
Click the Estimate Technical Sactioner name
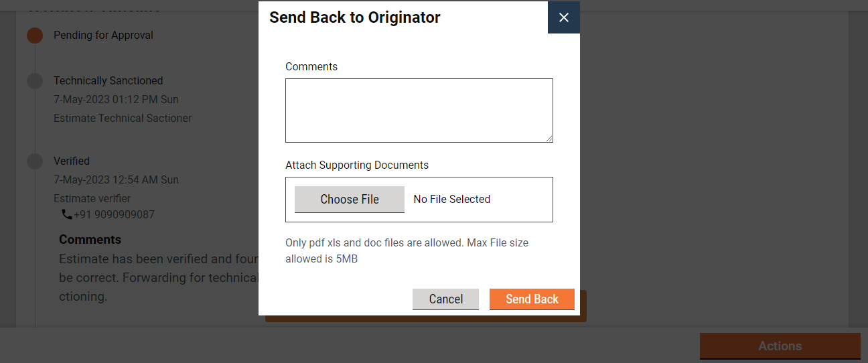(x=123, y=119)
